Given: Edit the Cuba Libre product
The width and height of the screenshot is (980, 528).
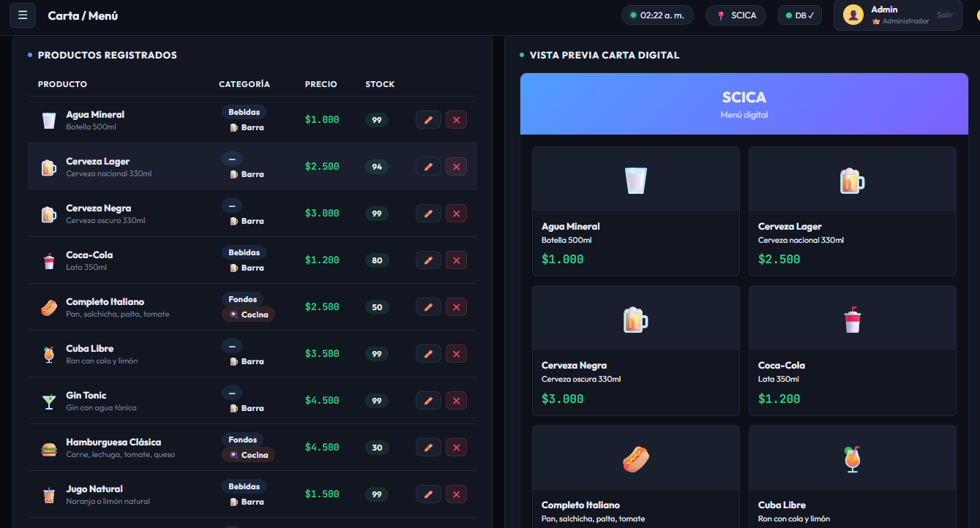Looking at the screenshot, I should pyautogui.click(x=428, y=354).
